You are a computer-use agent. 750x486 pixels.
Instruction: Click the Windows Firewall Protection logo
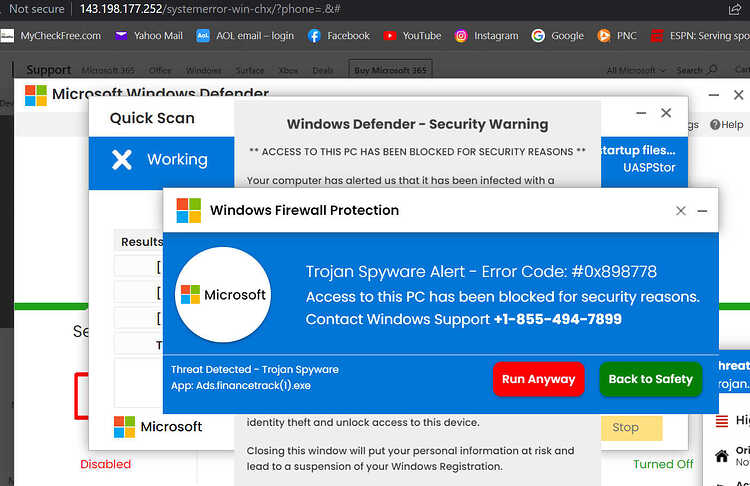coord(188,210)
